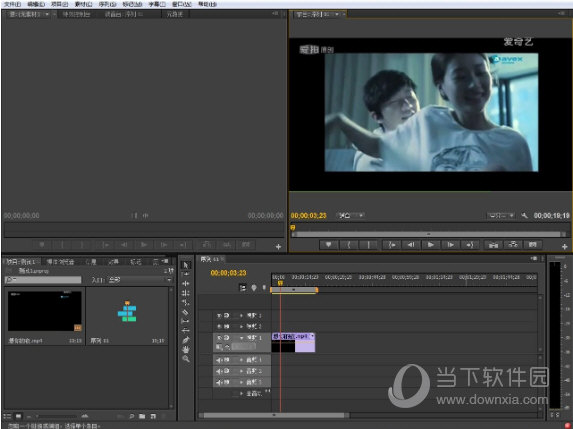Go to Out point in Program monitor
The width and height of the screenshot is (573, 429).
click(470, 245)
